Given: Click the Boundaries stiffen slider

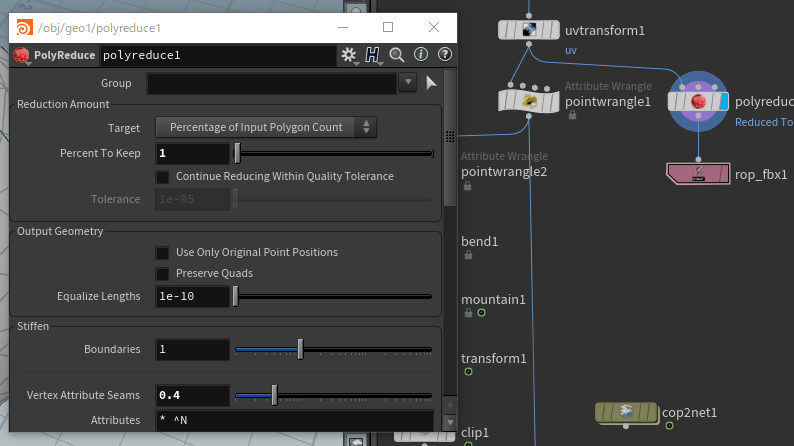Looking at the screenshot, I should 334,349.
